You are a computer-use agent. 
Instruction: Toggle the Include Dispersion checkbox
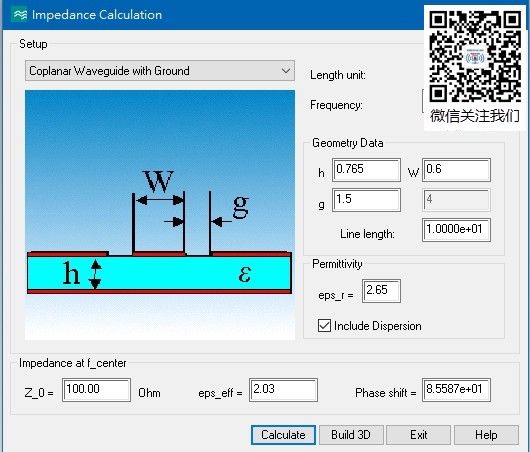[x=324, y=326]
